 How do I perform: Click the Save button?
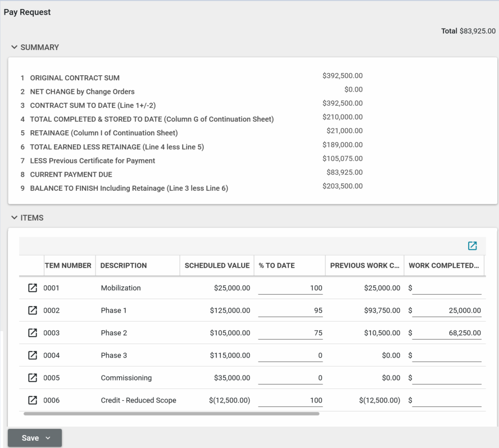(x=30, y=438)
